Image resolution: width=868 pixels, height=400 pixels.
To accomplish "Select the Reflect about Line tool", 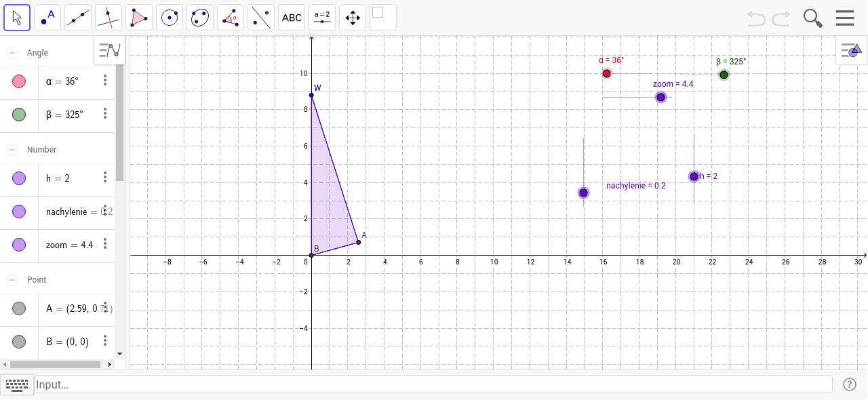I will pyautogui.click(x=261, y=18).
